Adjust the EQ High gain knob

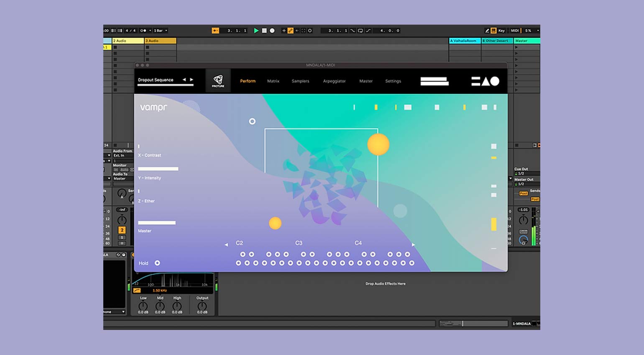pyautogui.click(x=177, y=306)
